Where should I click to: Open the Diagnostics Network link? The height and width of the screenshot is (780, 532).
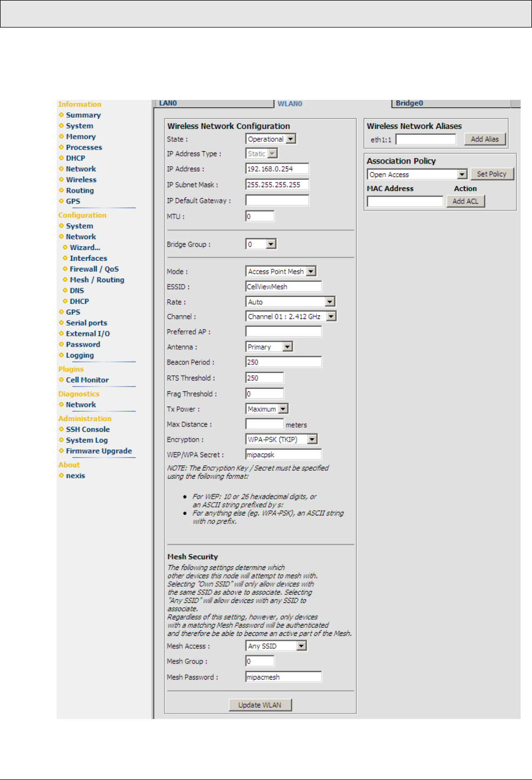click(81, 405)
